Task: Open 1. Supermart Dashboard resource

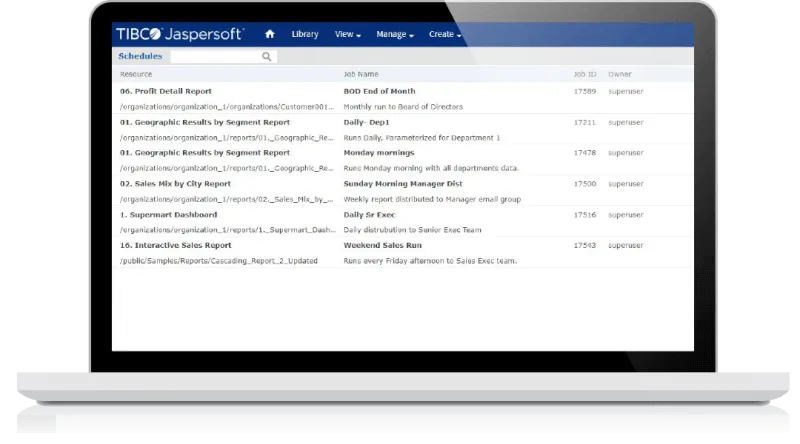Action: [168, 215]
